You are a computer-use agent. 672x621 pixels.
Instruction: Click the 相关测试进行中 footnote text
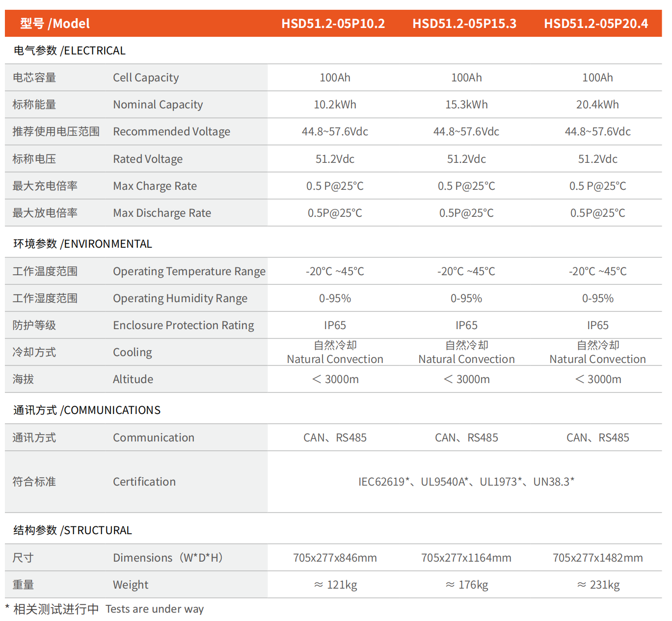click(56, 609)
